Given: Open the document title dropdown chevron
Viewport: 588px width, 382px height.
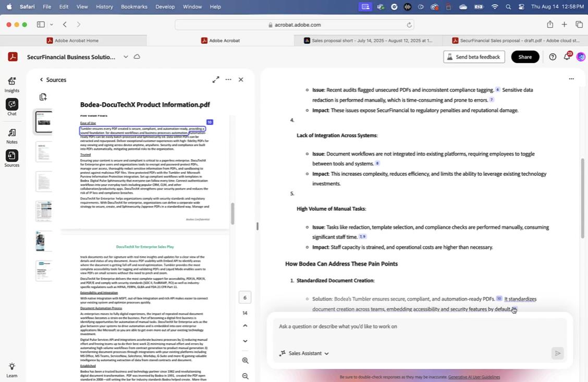Looking at the screenshot, I should (x=126, y=57).
